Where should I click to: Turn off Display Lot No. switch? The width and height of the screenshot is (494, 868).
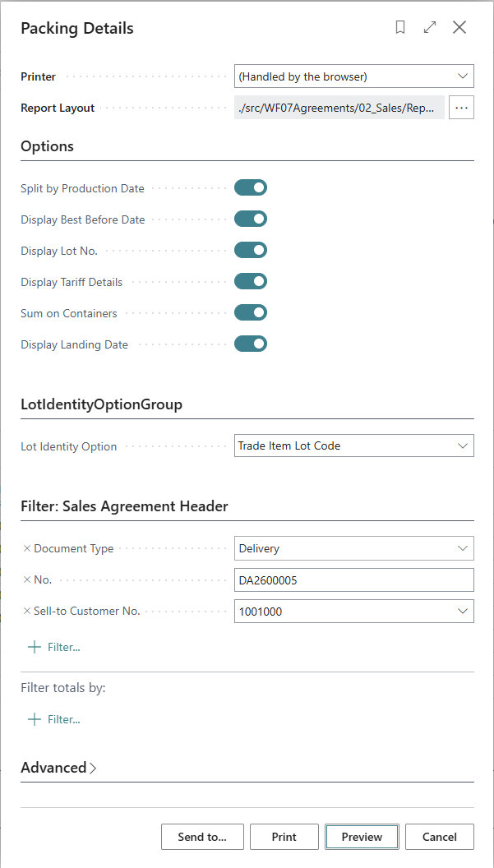coord(251,251)
